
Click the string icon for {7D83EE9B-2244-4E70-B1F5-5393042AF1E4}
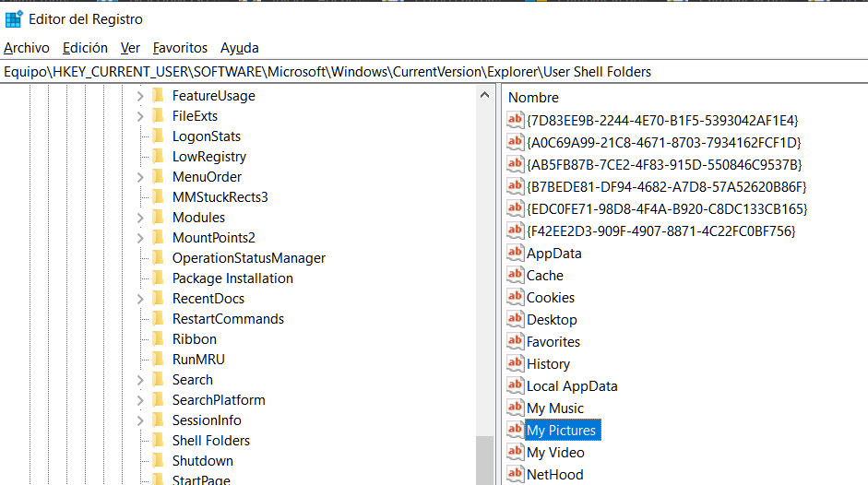point(515,120)
